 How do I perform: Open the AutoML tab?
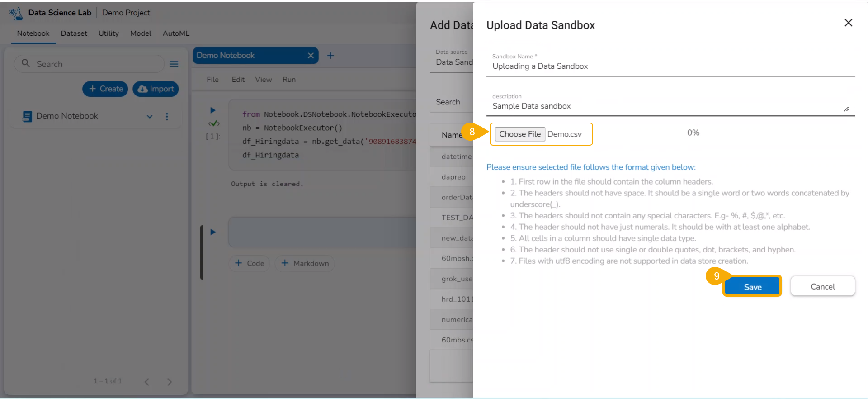click(176, 33)
